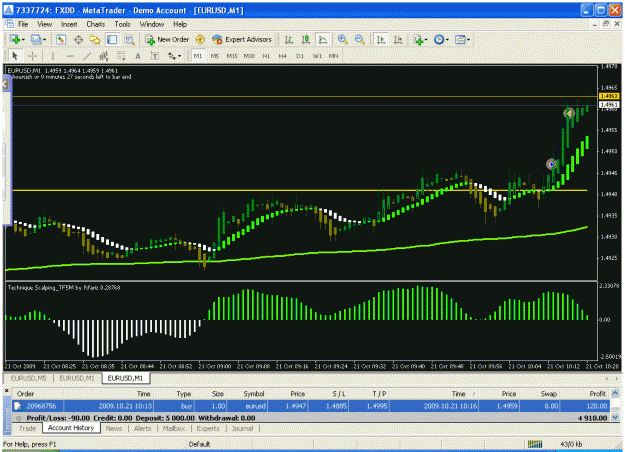This screenshot has height=452, width=625.
Task: Switch chart to line chart mode
Action: 322,39
